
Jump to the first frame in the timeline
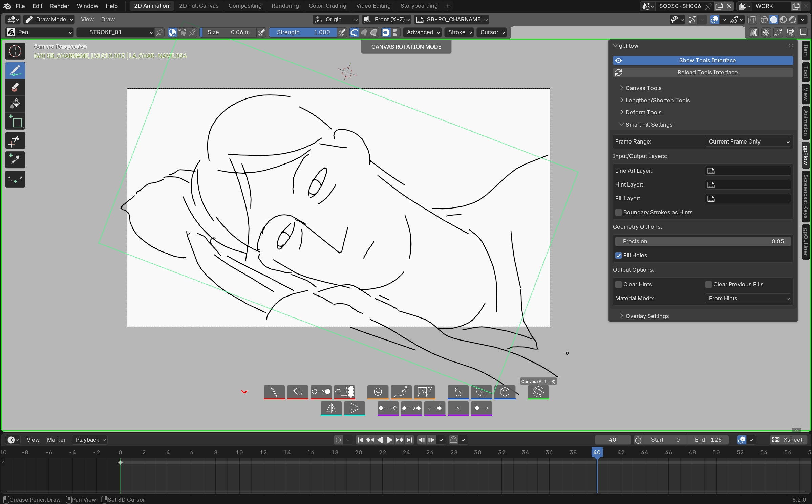pyautogui.click(x=360, y=440)
